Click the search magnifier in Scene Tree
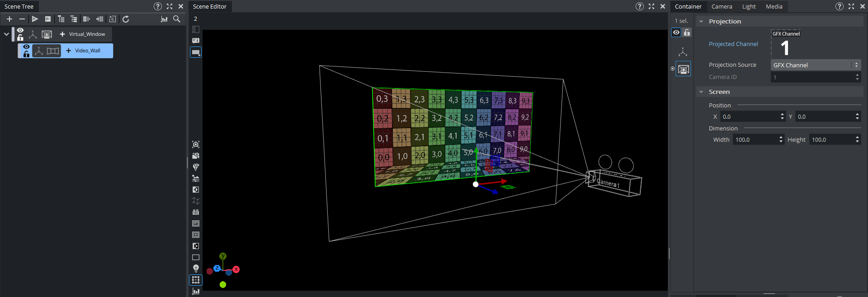The width and height of the screenshot is (868, 297). [177, 19]
